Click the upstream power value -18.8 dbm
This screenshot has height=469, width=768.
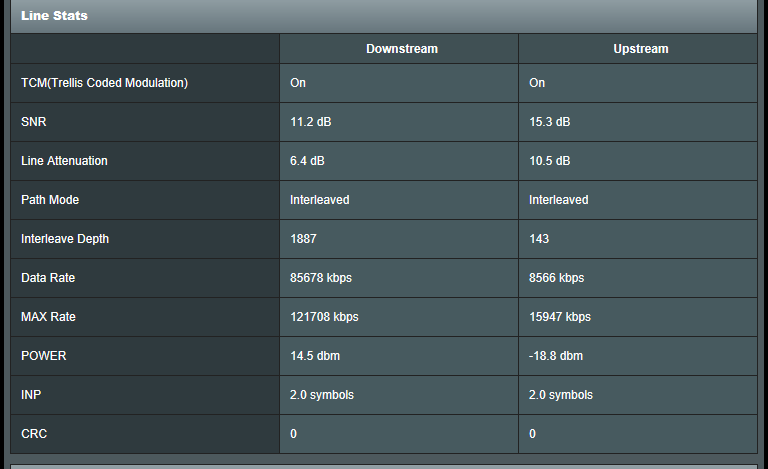pos(556,356)
